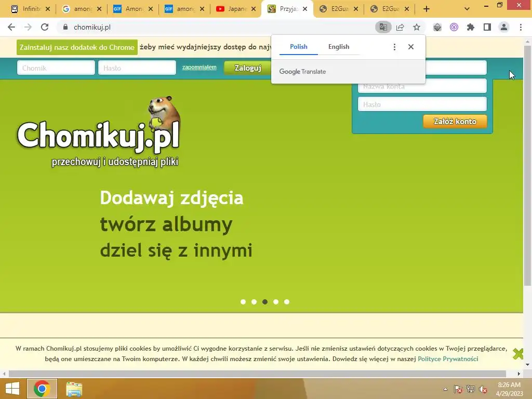The width and height of the screenshot is (532, 399).
Task: Focus the Chomik username field
Action: point(56,68)
